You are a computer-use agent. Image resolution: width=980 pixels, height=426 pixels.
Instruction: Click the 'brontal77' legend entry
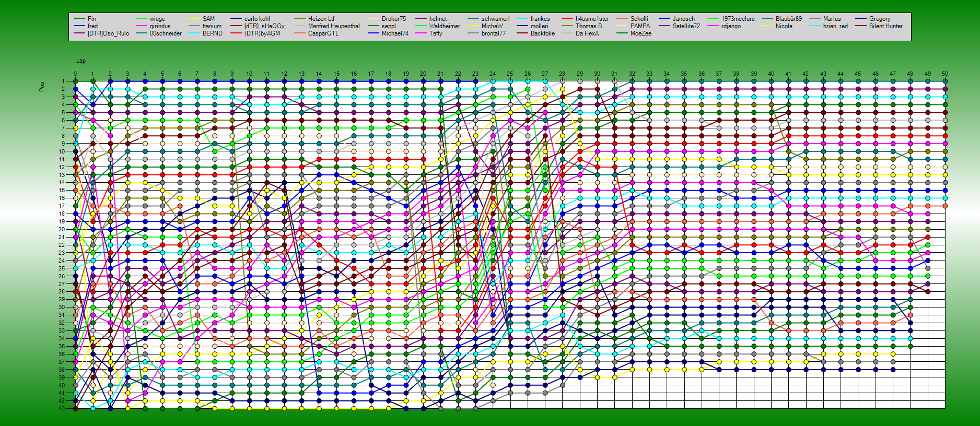coord(487,33)
